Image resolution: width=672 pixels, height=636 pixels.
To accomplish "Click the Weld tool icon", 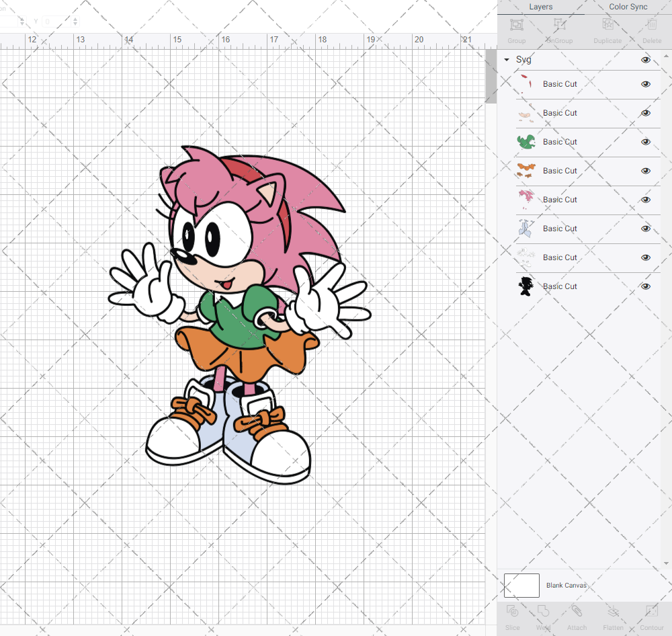I will point(544,610).
